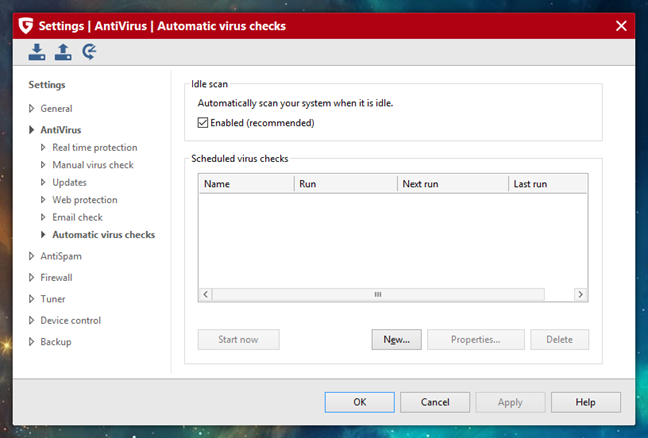Viewport: 648px width, 438px height.
Task: Sort scheduled checks by Run column
Action: click(345, 184)
